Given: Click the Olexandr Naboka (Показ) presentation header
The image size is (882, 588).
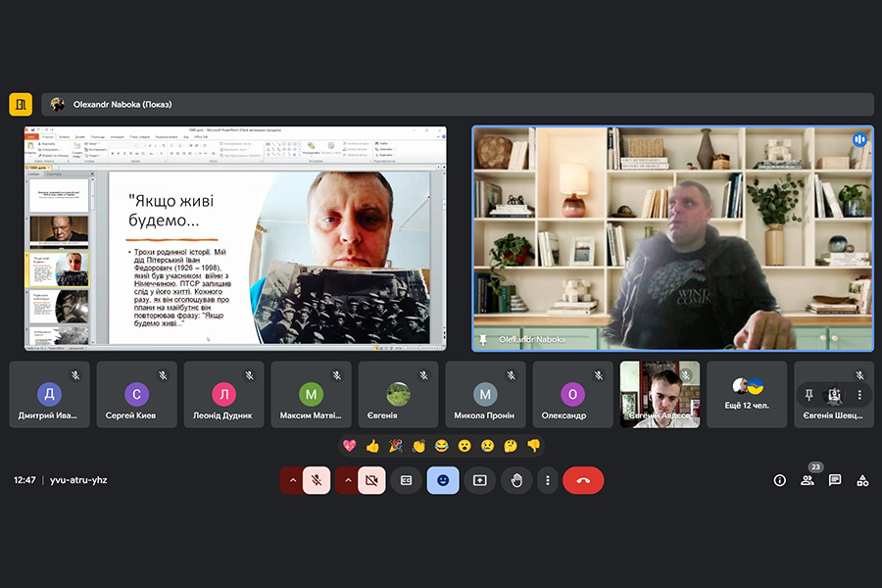Looking at the screenshot, I should [x=458, y=105].
